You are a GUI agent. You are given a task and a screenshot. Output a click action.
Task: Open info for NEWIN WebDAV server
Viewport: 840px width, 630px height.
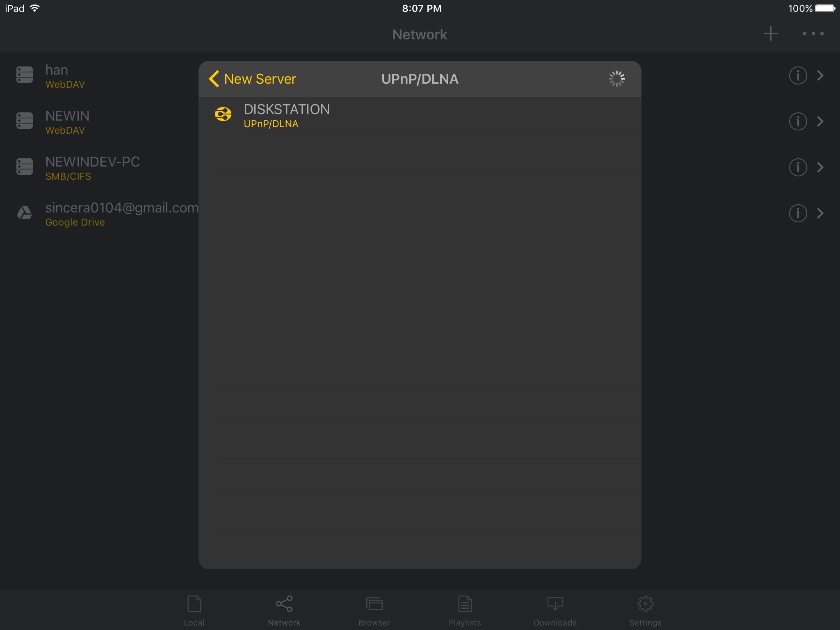coord(798,121)
